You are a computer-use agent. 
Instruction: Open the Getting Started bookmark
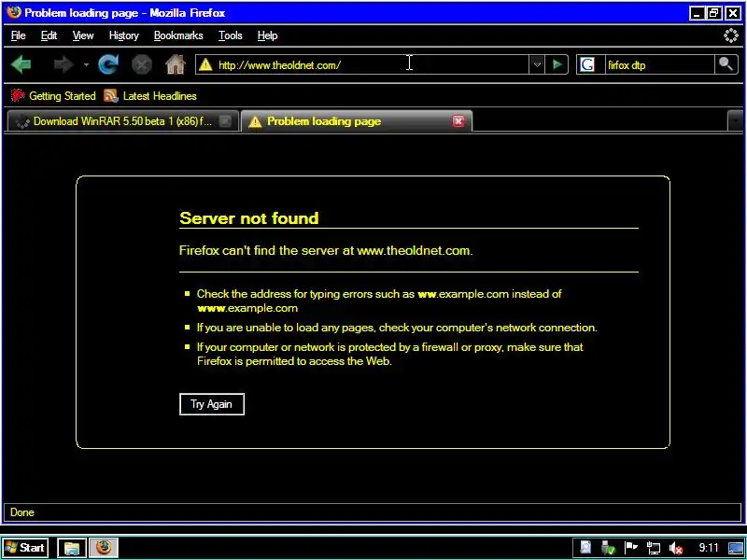(53, 96)
